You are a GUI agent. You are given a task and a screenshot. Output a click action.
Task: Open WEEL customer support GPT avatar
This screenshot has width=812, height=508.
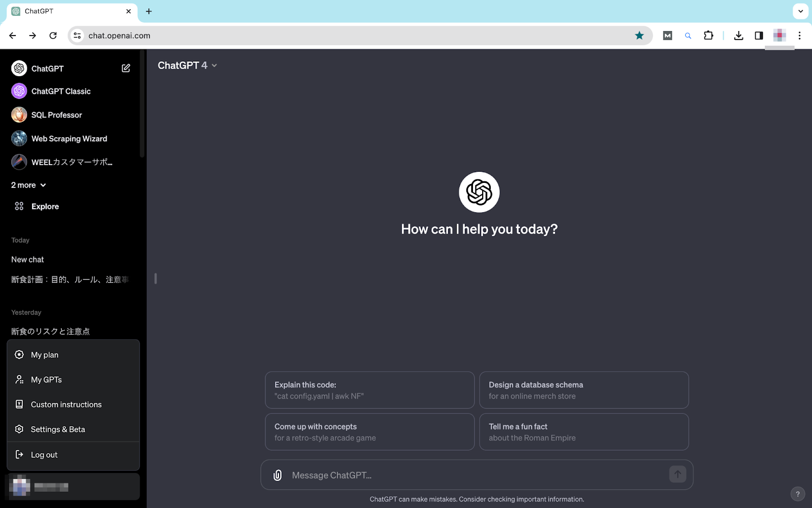tap(19, 162)
